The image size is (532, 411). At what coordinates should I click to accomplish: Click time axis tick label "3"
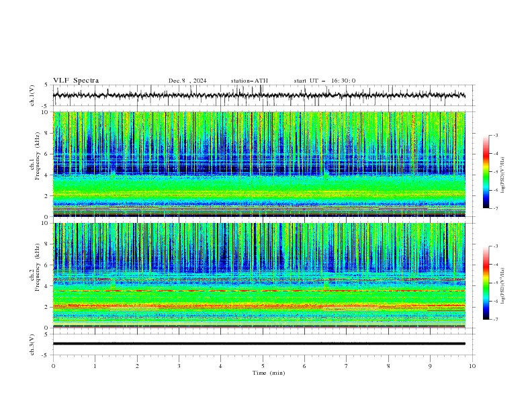pyautogui.click(x=179, y=366)
